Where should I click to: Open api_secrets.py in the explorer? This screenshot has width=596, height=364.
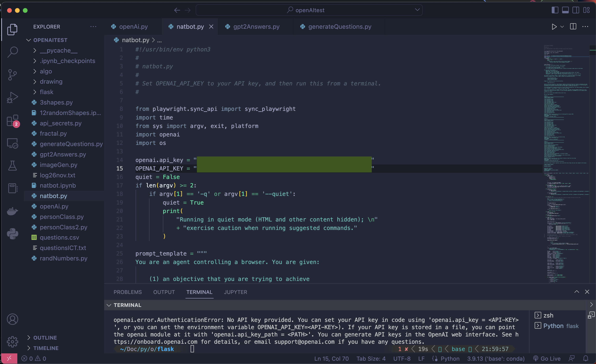pos(64,123)
